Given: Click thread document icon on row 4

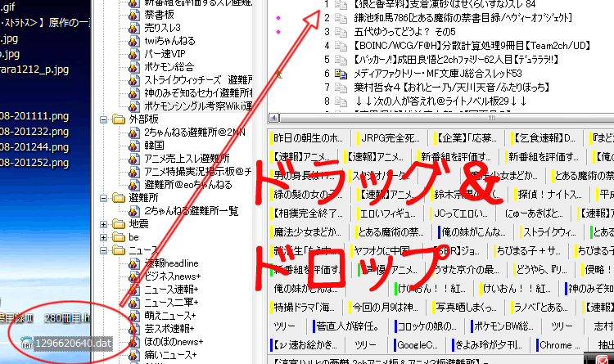Looking at the screenshot, I should (x=341, y=46).
